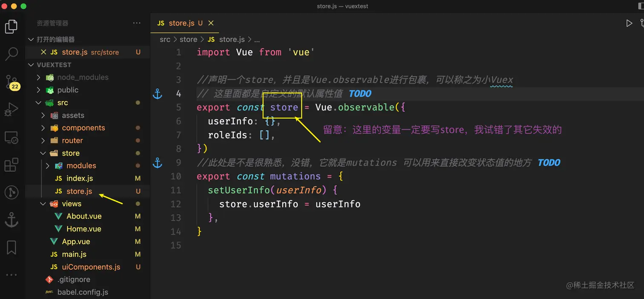Click store.js in the breadcrumb

[232, 39]
